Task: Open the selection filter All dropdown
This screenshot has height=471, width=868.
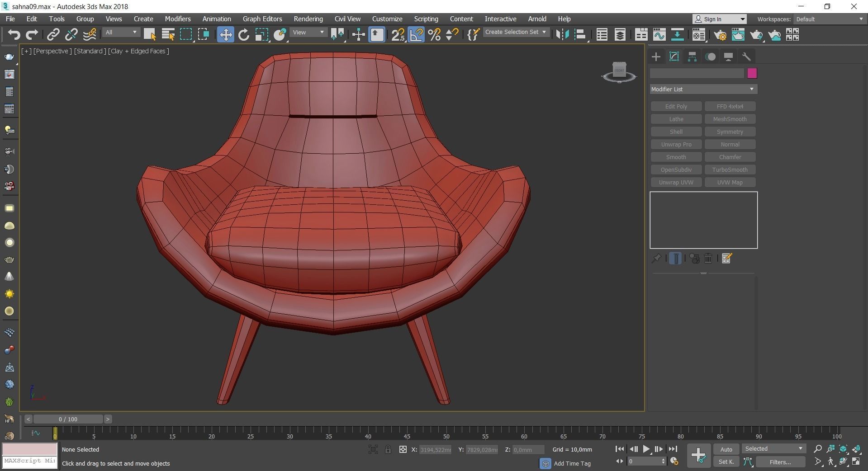Action: (121, 33)
